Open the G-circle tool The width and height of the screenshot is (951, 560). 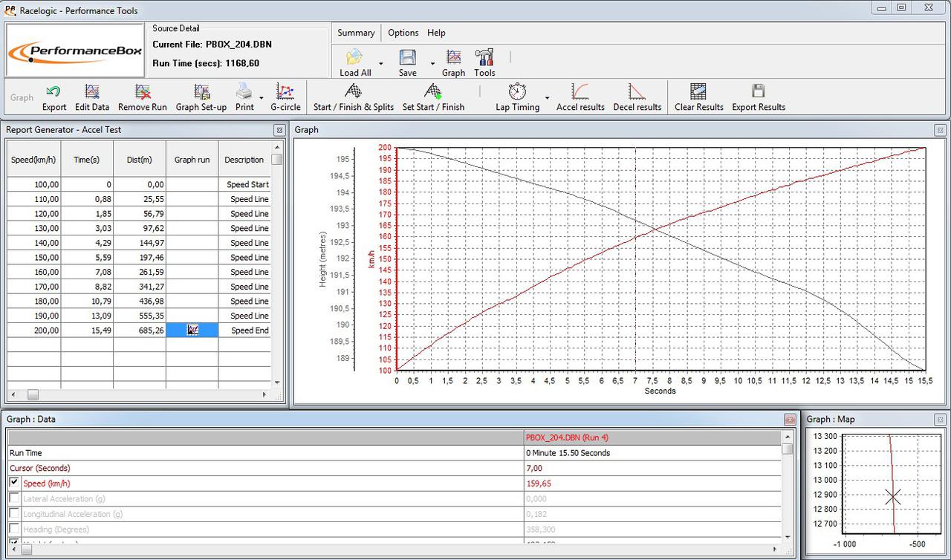tap(285, 97)
